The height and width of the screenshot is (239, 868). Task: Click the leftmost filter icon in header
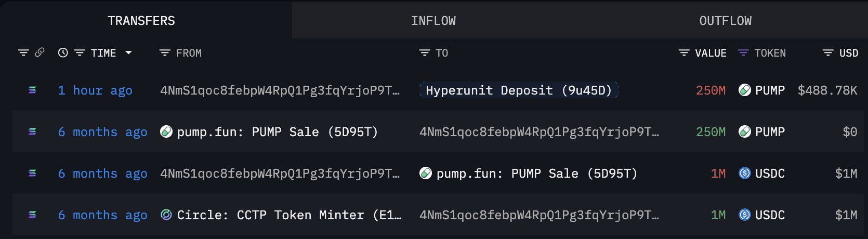tap(23, 53)
